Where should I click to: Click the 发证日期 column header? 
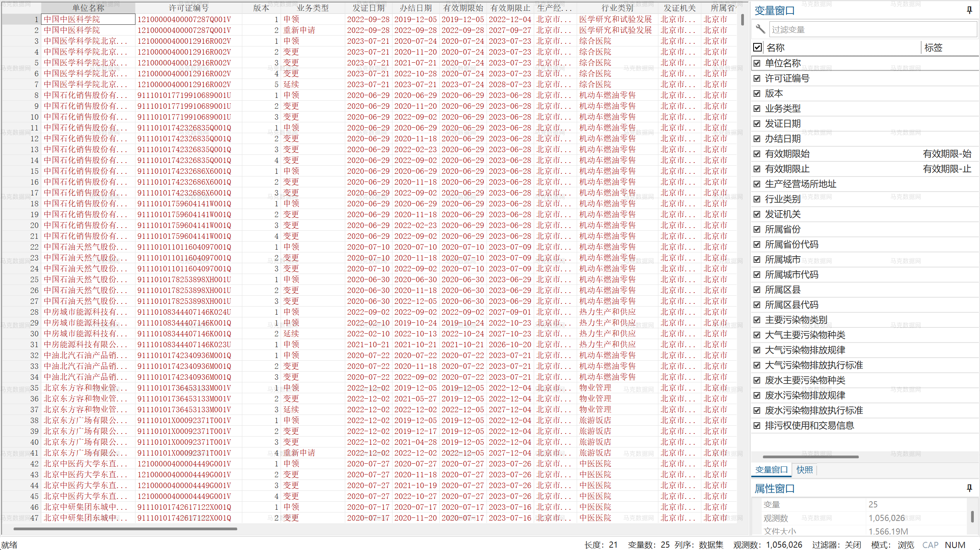tap(368, 8)
